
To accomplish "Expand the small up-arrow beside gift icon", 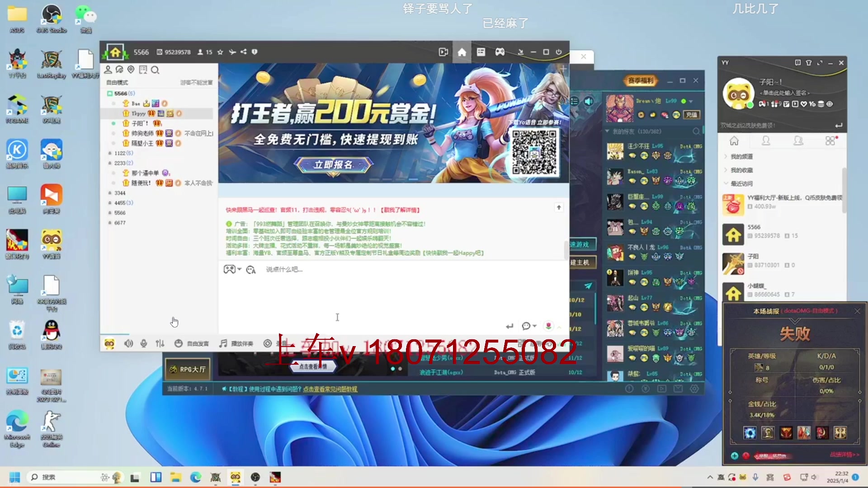I will click(559, 327).
